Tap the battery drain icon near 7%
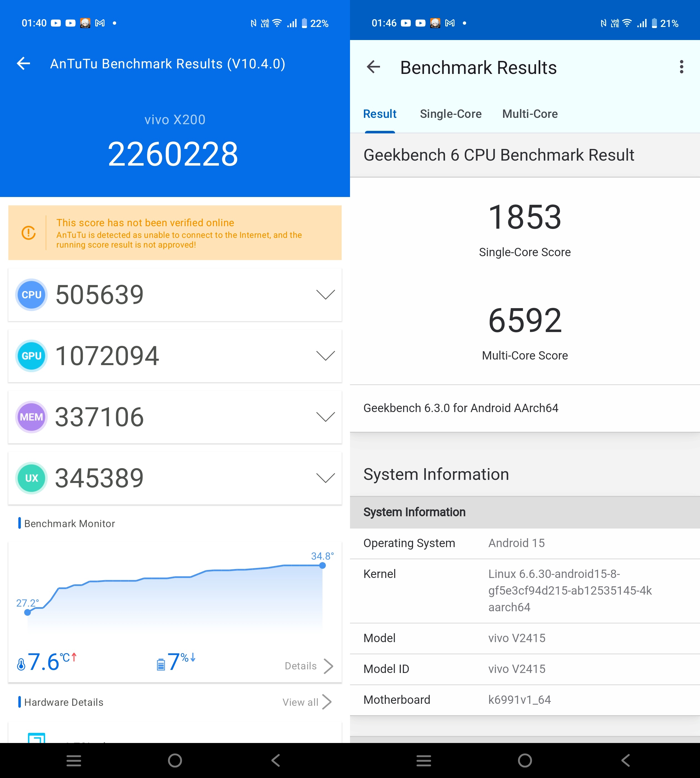This screenshot has width=700, height=778. [161, 664]
